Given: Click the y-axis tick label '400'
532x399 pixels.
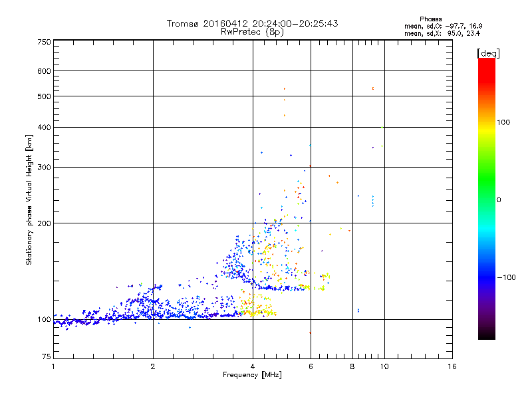Looking at the screenshot, I should (x=44, y=128).
